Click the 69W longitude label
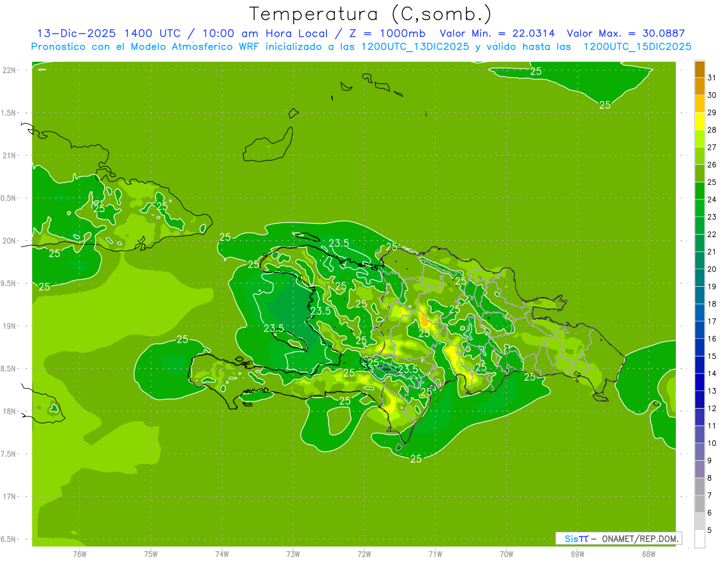The width and height of the screenshot is (728, 562). pyautogui.click(x=578, y=554)
